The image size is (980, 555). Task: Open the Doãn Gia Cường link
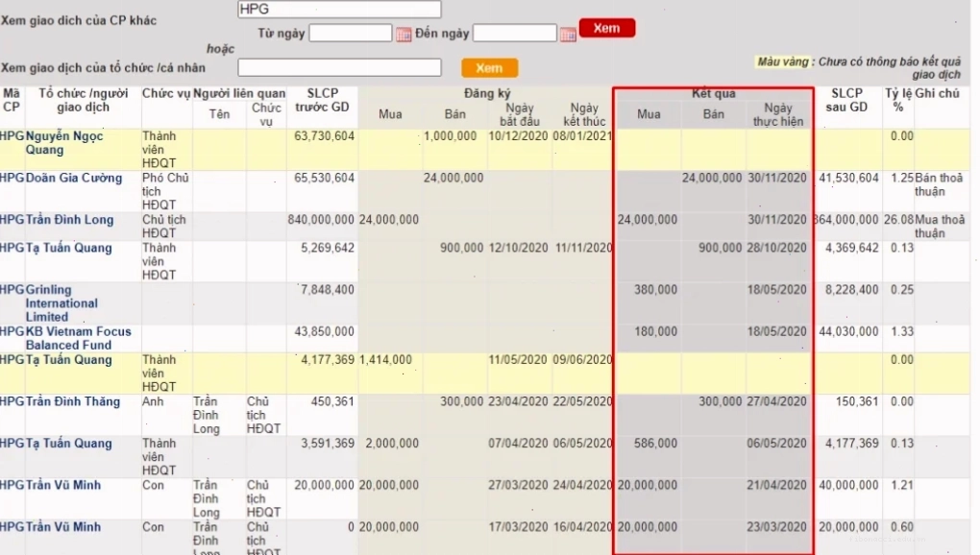pos(74,178)
